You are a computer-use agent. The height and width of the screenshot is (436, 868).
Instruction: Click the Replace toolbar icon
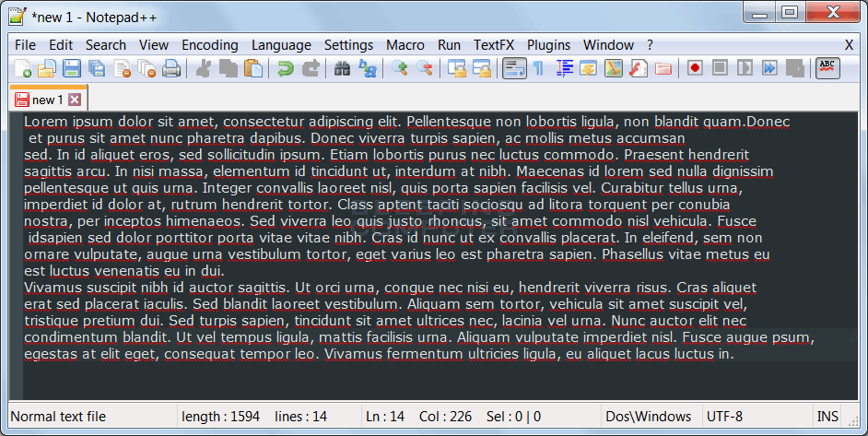[367, 68]
